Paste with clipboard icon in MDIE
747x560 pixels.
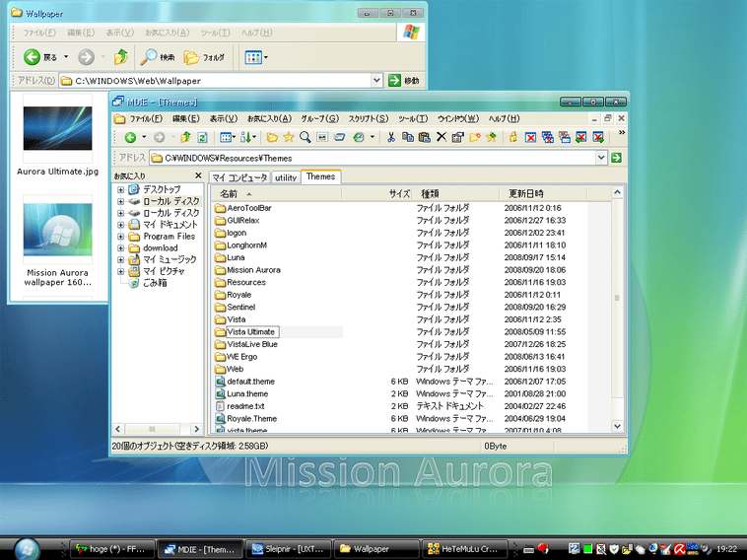(425, 138)
